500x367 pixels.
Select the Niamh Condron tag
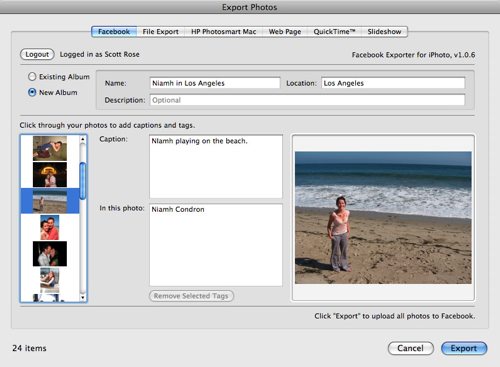click(178, 209)
